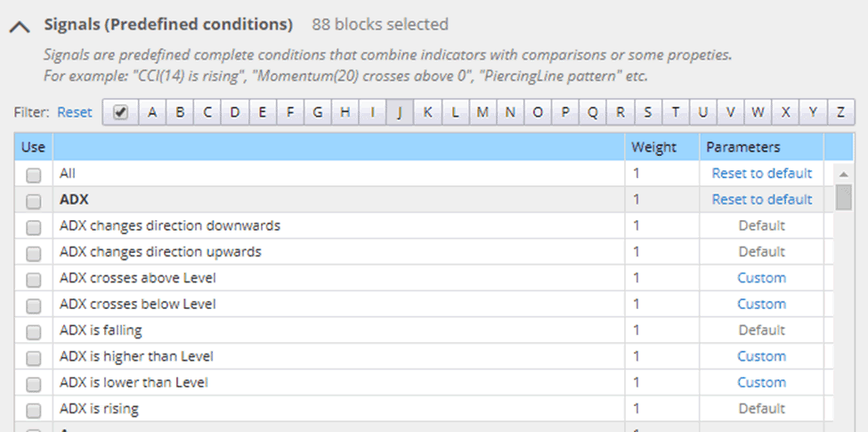Toggle the filter select-all checkbox button
This screenshot has width=868, height=432.
120,112
